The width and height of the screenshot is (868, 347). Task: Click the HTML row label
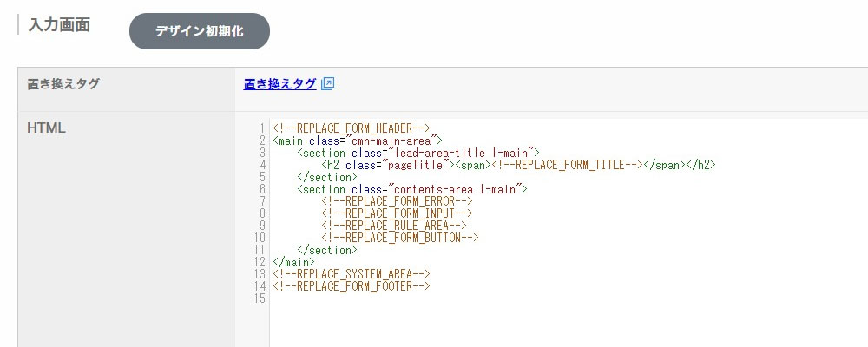coord(47,128)
